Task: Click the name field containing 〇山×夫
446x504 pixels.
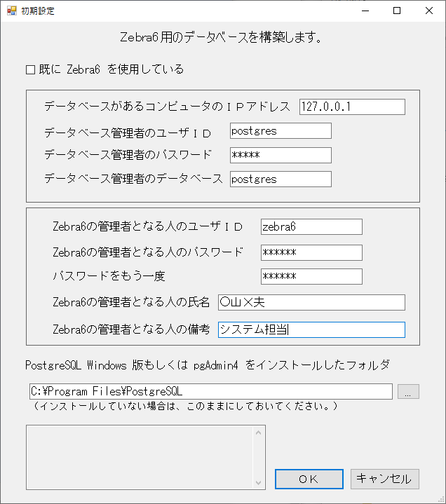Action: (x=311, y=302)
